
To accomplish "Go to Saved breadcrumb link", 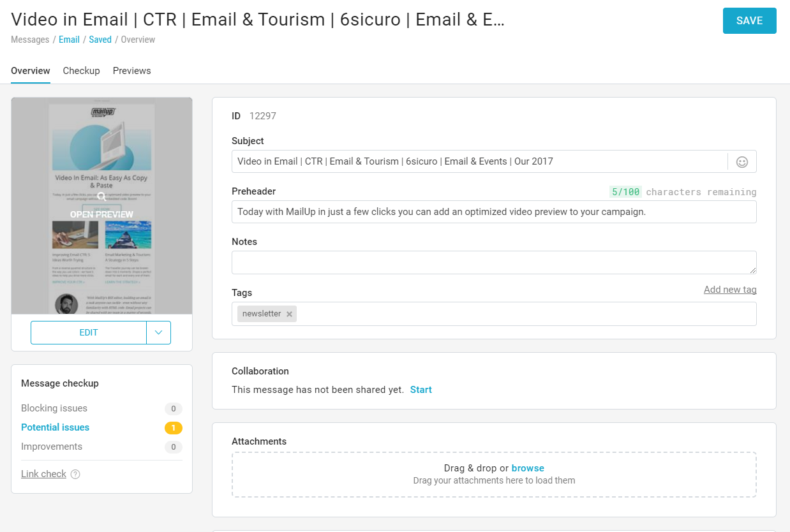I will (x=100, y=40).
